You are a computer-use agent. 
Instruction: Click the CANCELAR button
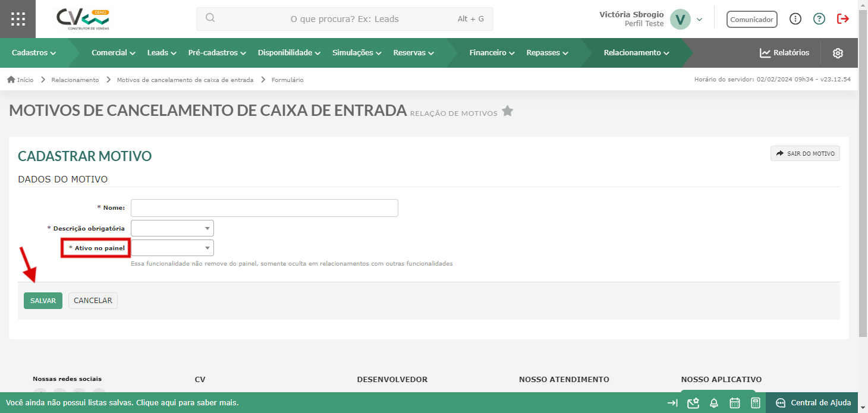click(x=93, y=301)
